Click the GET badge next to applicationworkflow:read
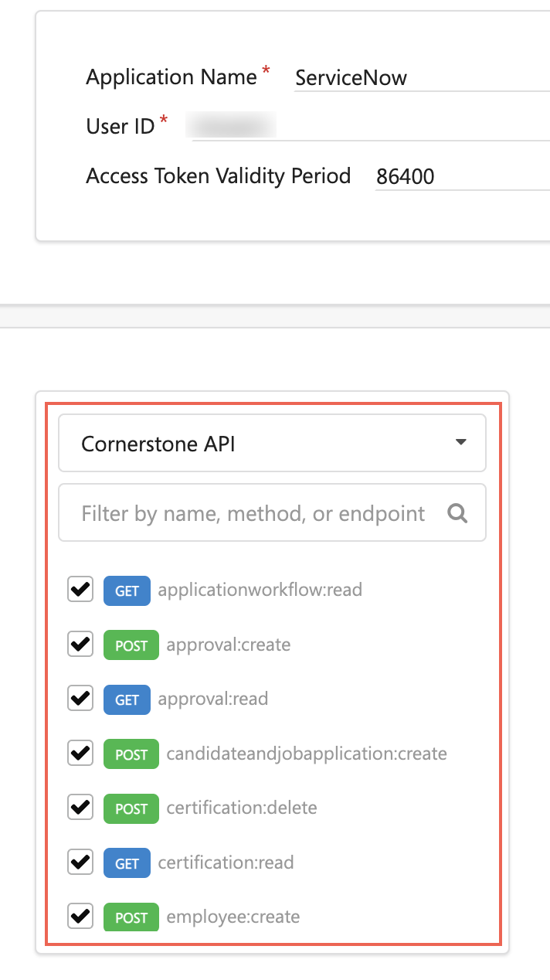The image size is (550, 980). click(127, 590)
